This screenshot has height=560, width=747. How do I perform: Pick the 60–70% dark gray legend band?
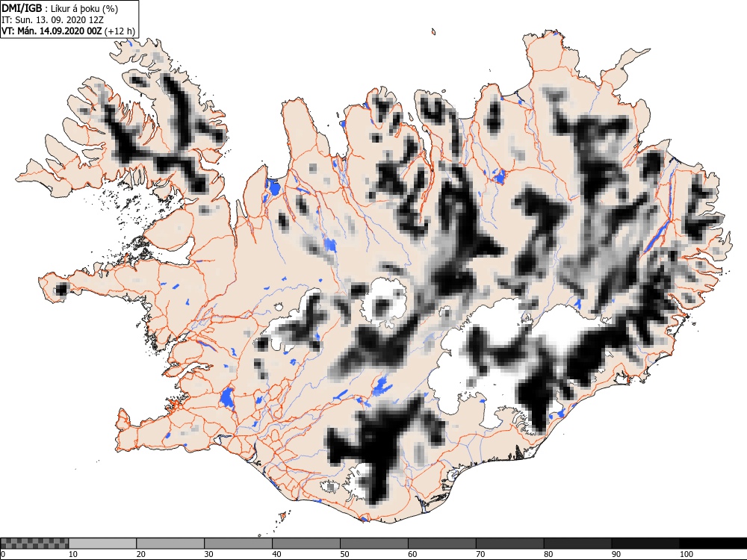442,544
